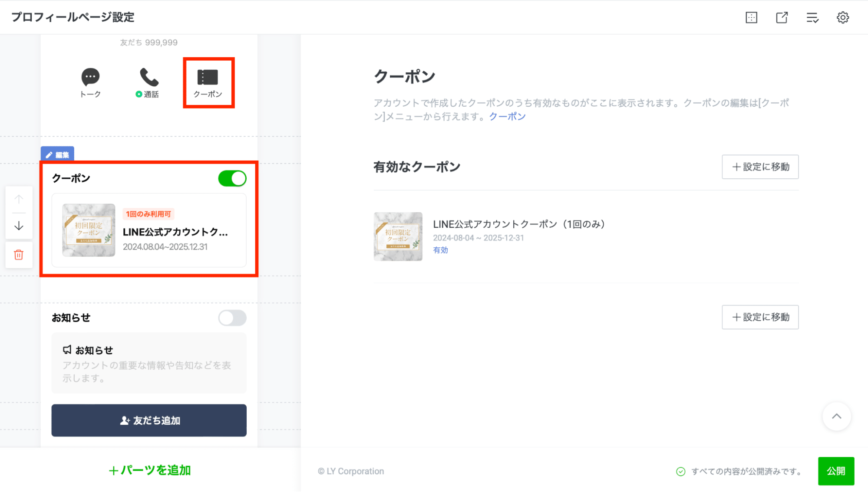Click the クーポン ticket icon

(208, 77)
